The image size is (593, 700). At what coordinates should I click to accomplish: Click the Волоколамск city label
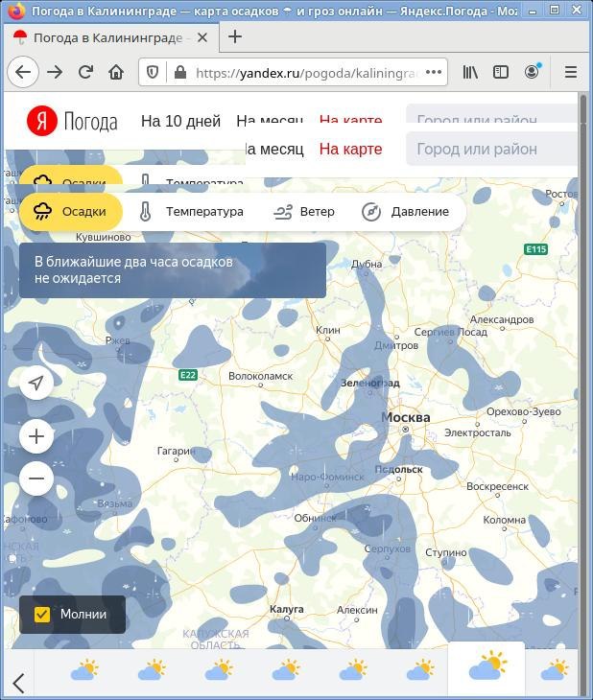click(261, 376)
